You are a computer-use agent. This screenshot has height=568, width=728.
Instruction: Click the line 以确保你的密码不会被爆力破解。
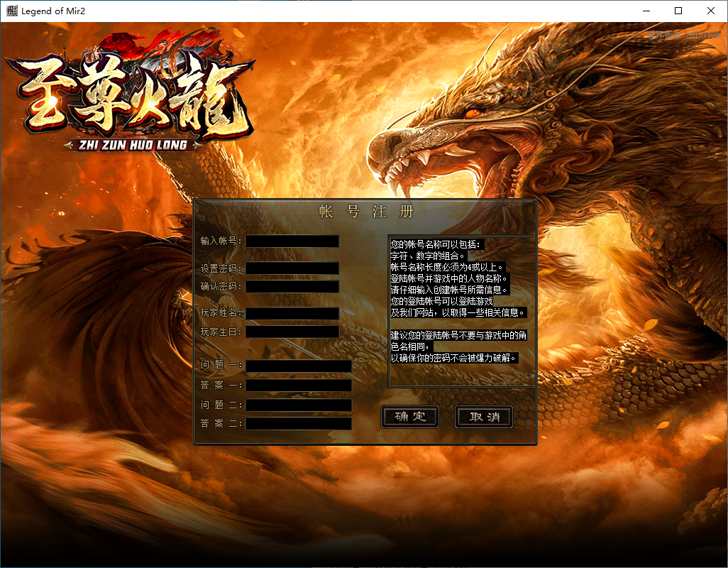(453, 358)
